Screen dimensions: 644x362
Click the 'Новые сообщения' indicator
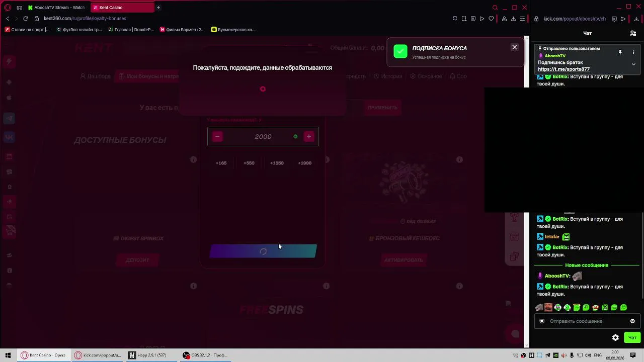(587, 265)
